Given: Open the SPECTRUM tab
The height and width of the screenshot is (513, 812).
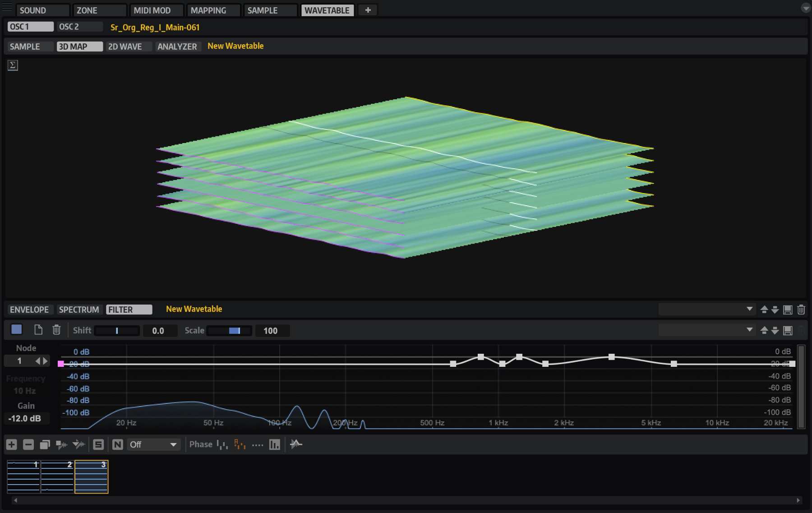Looking at the screenshot, I should tap(79, 310).
